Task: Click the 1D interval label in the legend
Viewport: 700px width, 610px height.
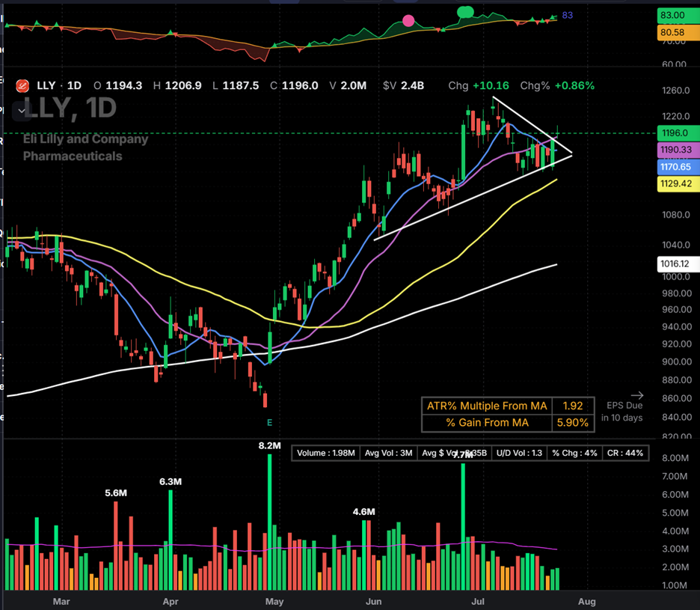Action: click(74, 86)
